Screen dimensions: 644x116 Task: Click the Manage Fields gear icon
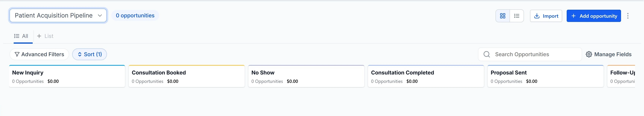click(x=589, y=54)
